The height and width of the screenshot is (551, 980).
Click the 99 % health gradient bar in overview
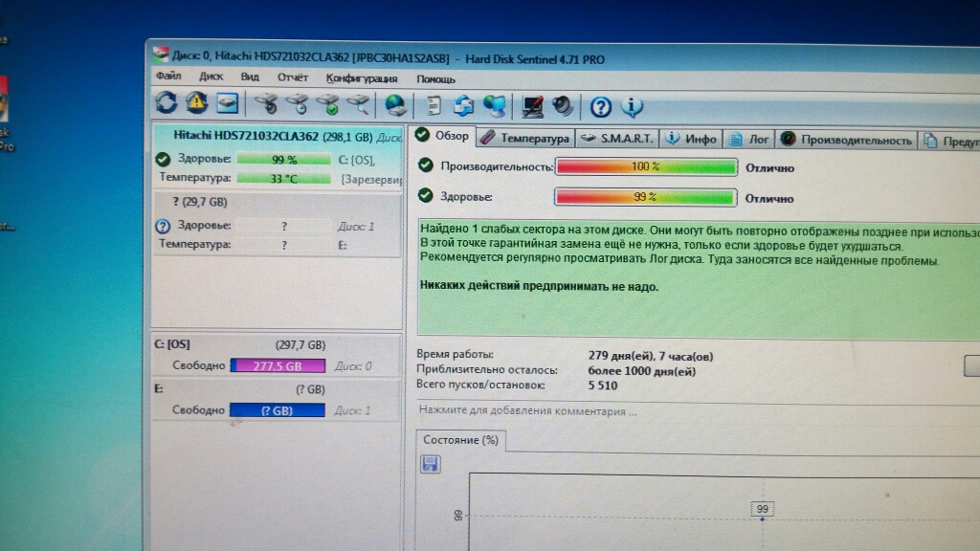(646, 197)
